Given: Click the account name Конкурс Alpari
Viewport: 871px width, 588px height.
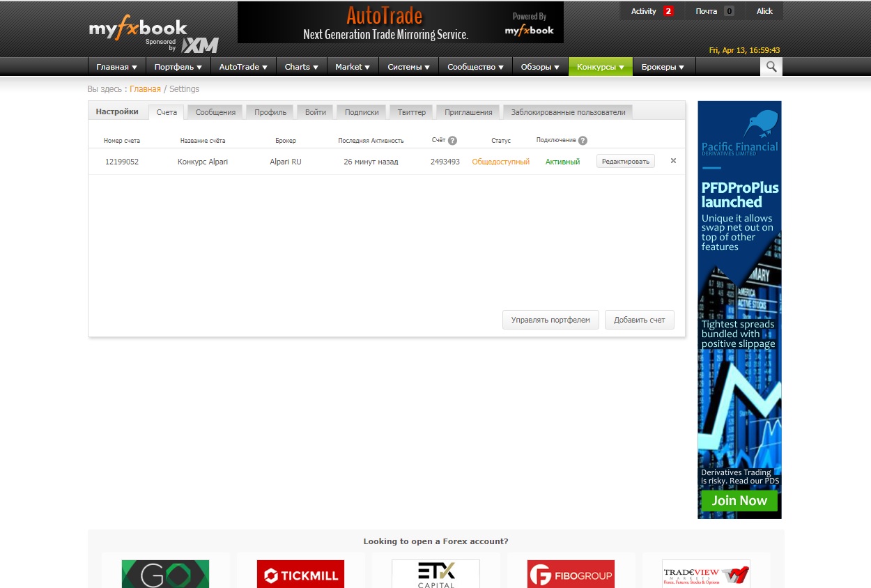Looking at the screenshot, I should [x=203, y=162].
